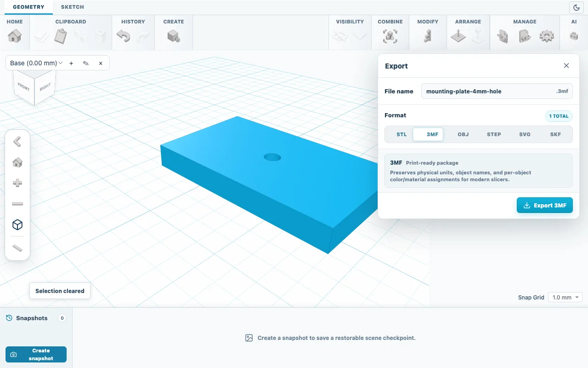Click the Home house icon in the ribbon
This screenshot has width=588, height=368.
point(15,36)
